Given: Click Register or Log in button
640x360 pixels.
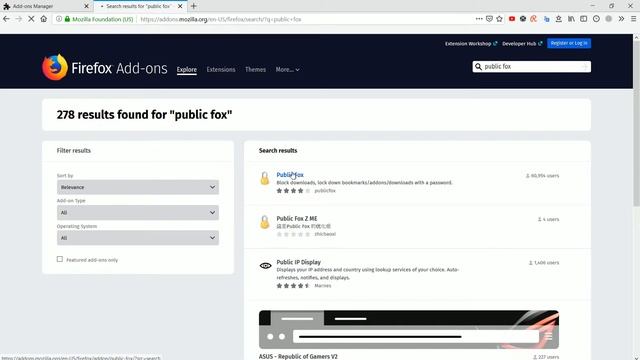Looking at the screenshot, I should coord(569,43).
